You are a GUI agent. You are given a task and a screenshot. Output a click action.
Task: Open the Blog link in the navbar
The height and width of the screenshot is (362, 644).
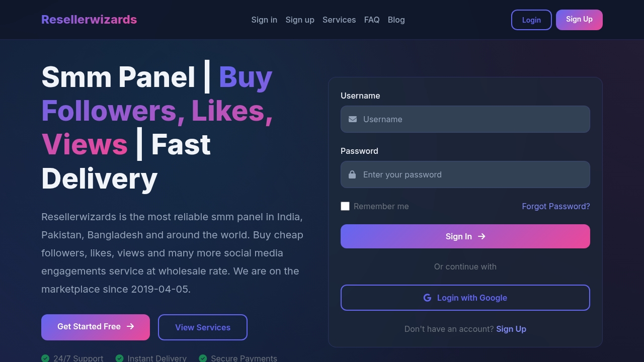click(396, 20)
